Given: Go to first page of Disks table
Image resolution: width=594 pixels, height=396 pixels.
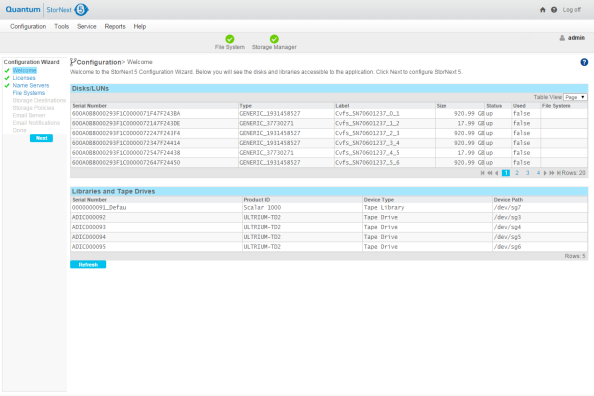Looking at the screenshot, I should [x=483, y=173].
